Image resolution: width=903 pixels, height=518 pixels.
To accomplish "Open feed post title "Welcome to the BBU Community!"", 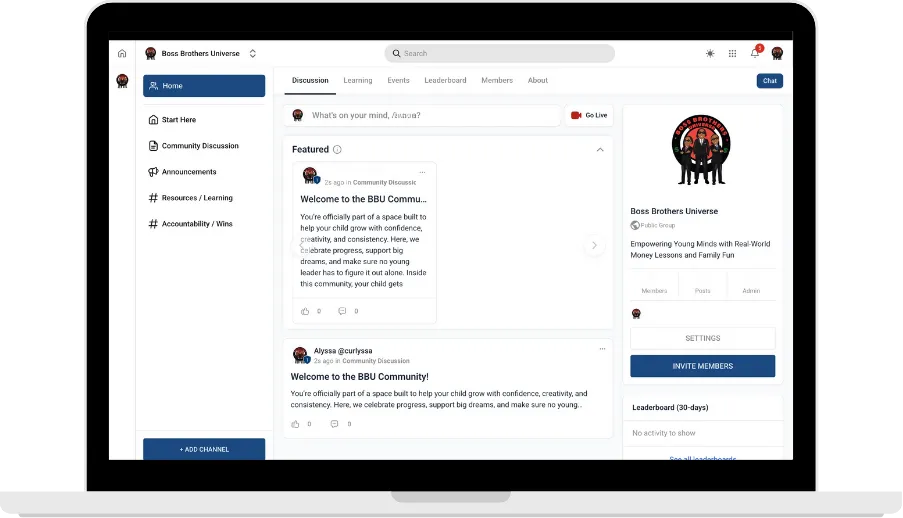I will click(359, 377).
